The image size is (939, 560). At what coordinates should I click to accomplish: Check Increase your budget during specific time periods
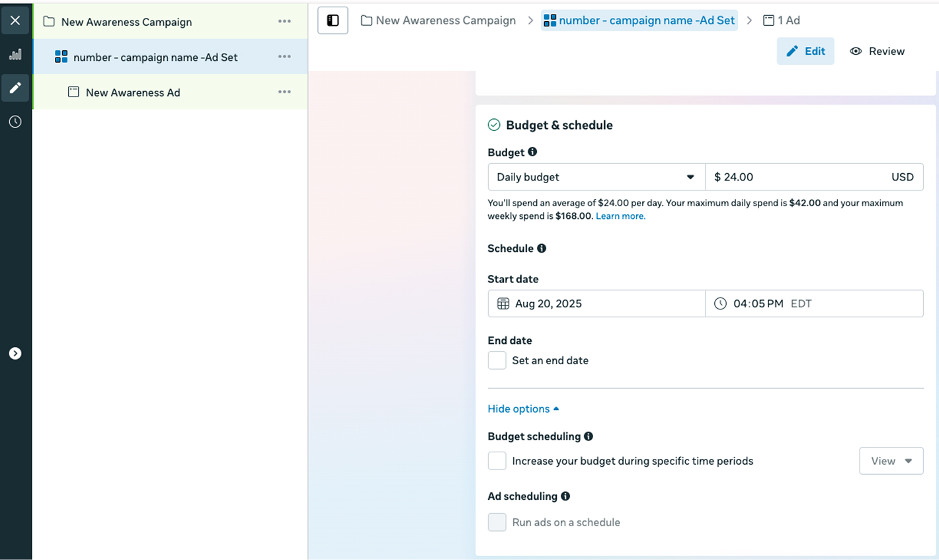(x=497, y=461)
